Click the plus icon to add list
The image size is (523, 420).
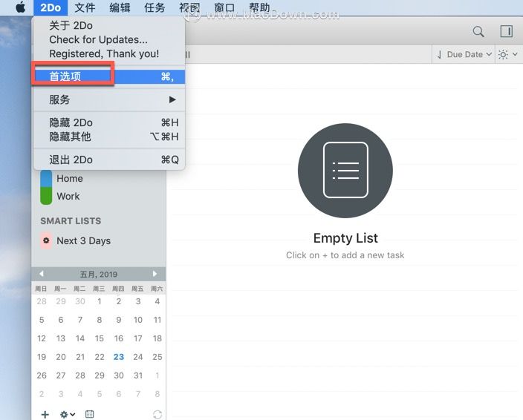[45, 414]
